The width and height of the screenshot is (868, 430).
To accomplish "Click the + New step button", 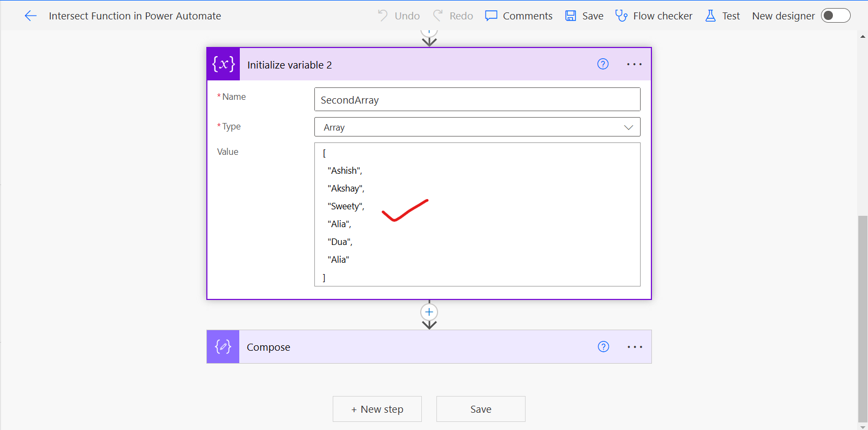I will click(377, 409).
